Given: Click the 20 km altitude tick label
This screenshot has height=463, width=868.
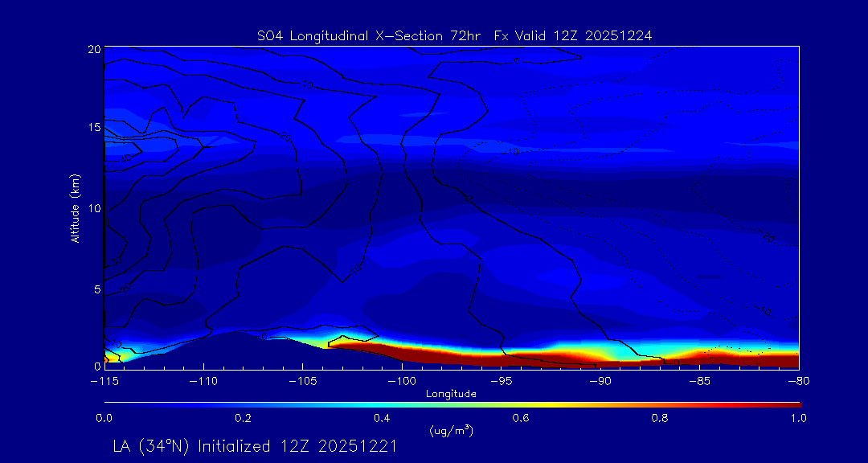Looking at the screenshot, I should pos(94,49).
